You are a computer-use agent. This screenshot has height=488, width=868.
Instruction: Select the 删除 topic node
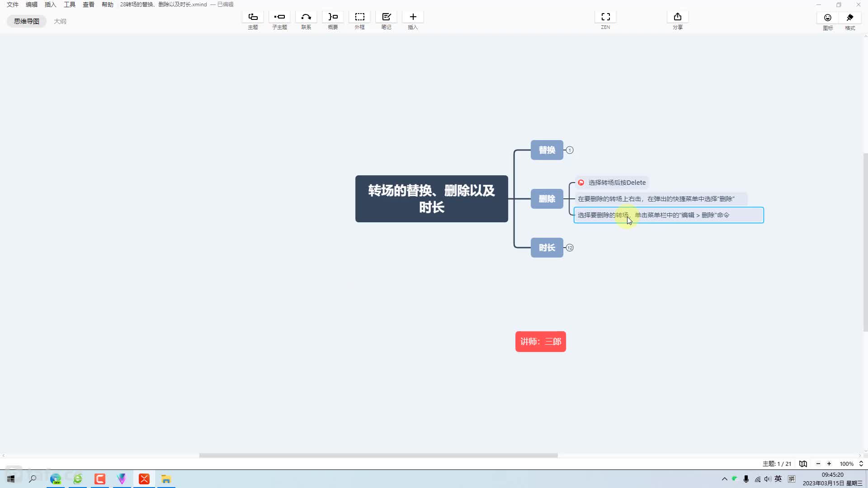coord(547,199)
